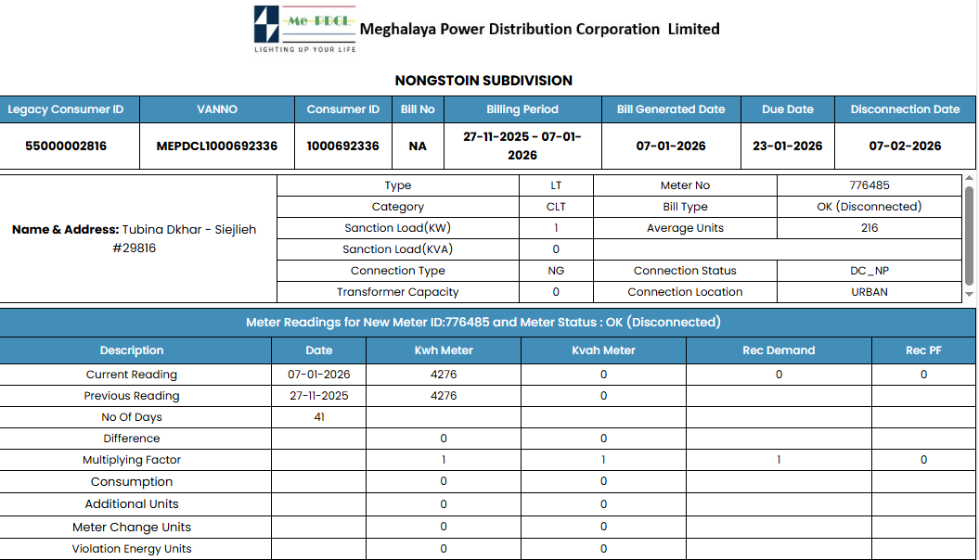This screenshot has height=560, width=979.
Task: Click the Billing Period column header
Action: pyautogui.click(x=522, y=109)
